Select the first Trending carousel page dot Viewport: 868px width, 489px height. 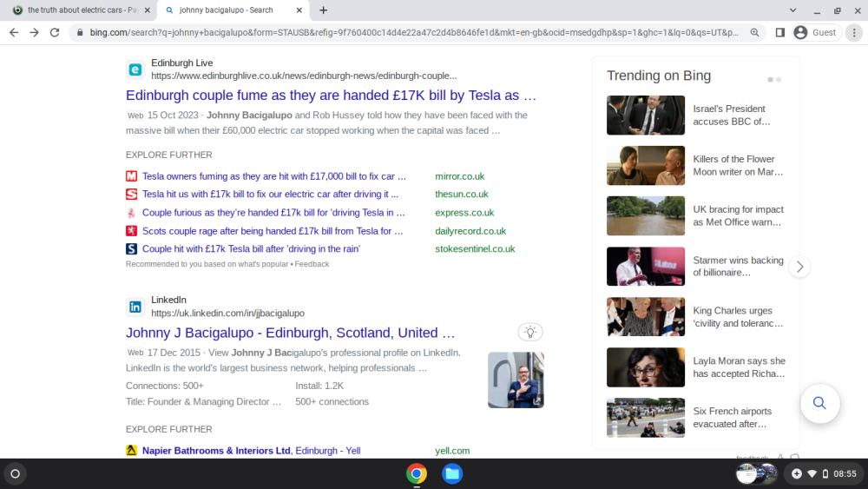click(770, 80)
